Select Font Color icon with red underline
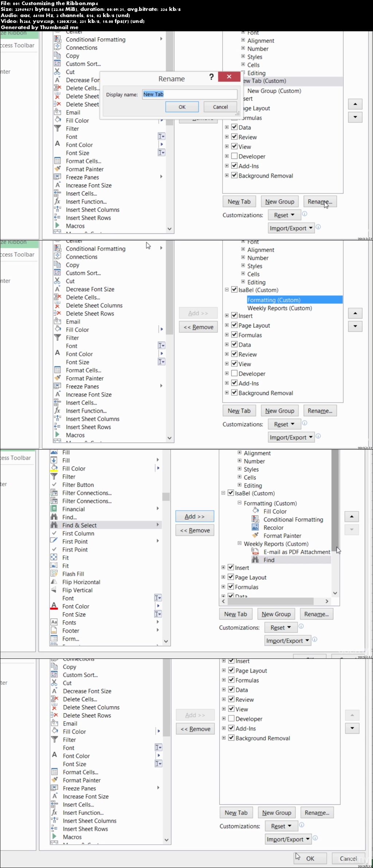Image resolution: width=373 pixels, height=868 pixels. point(54,606)
